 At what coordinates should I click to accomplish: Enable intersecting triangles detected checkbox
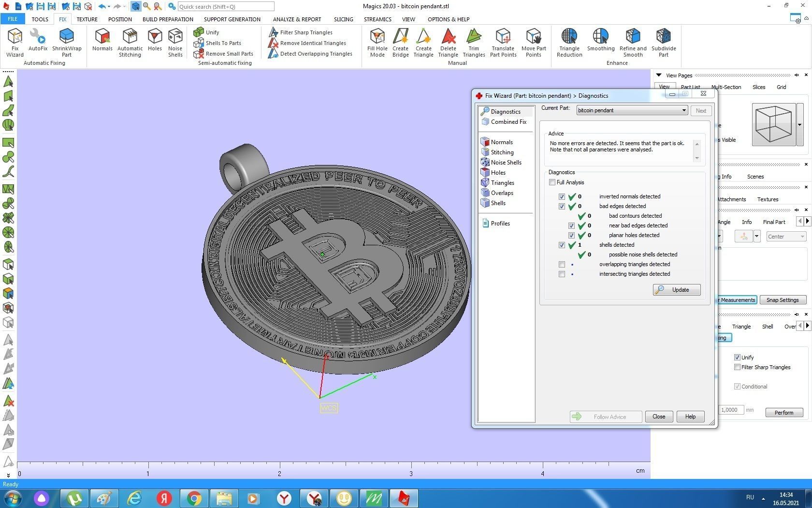[562, 274]
